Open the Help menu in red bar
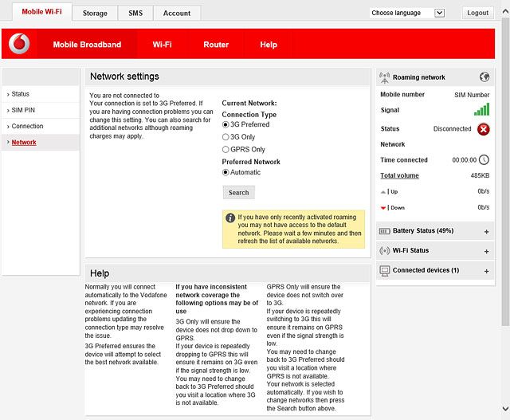The width and height of the screenshot is (510, 420). coord(269,45)
